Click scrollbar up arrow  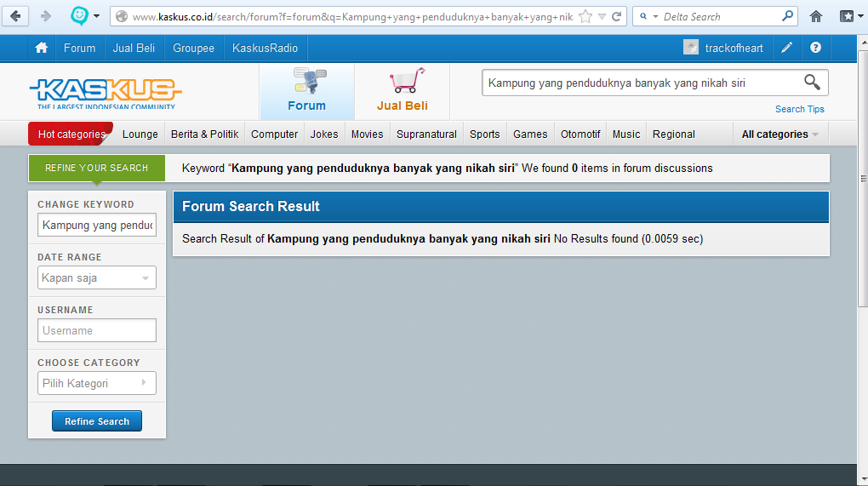click(862, 42)
